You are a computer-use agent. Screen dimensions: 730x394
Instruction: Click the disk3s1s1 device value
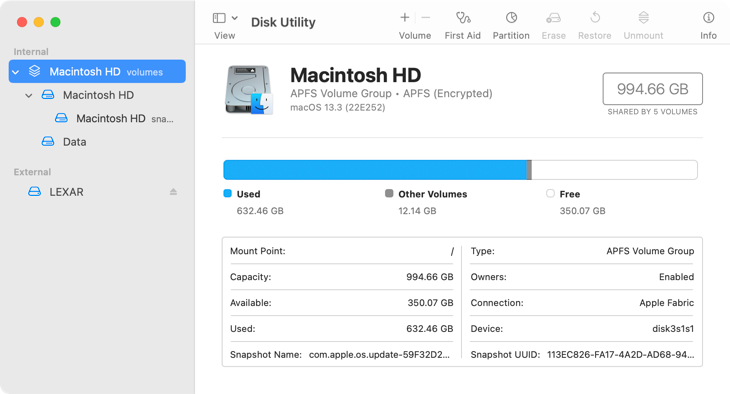[x=673, y=329]
